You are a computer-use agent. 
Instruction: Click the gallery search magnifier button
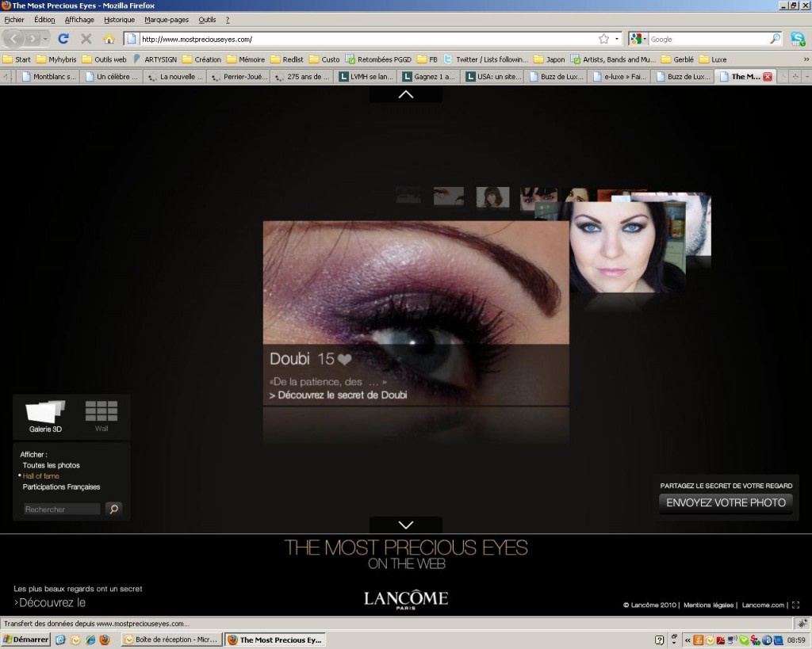113,509
